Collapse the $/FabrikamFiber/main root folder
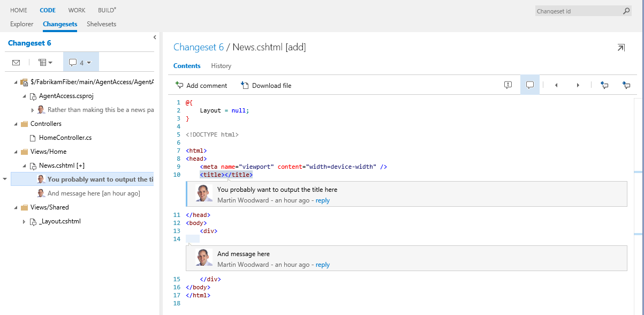Viewport: 644px width, 315px height. coord(16,82)
